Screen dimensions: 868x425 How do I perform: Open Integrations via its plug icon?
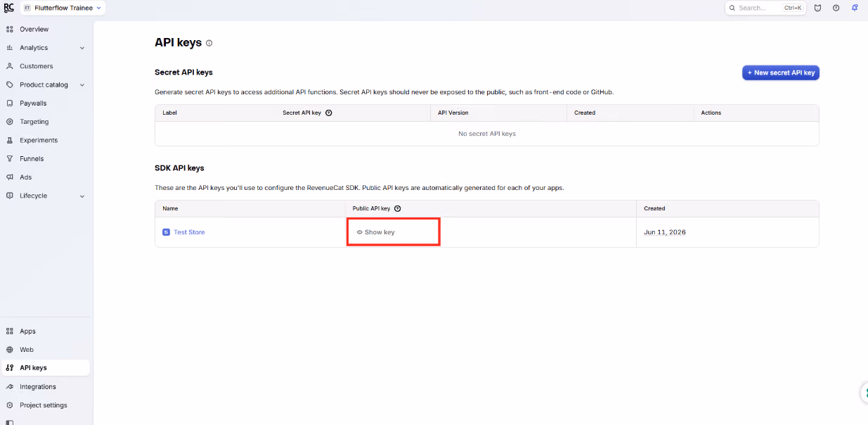point(10,387)
